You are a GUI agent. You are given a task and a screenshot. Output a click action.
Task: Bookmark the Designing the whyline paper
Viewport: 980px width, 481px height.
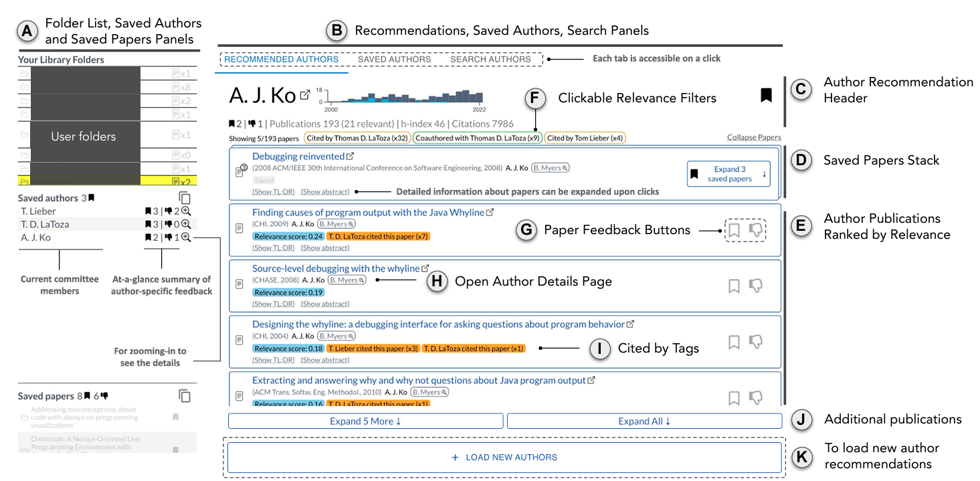click(x=734, y=342)
